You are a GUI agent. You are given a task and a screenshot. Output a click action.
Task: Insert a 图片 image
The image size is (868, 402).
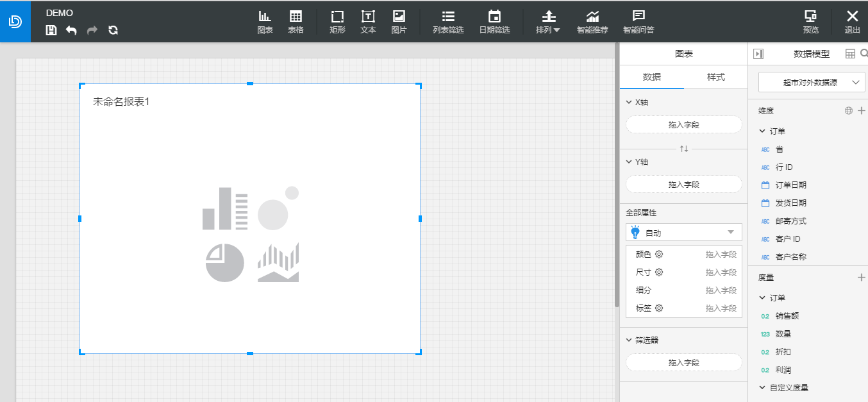tap(399, 22)
